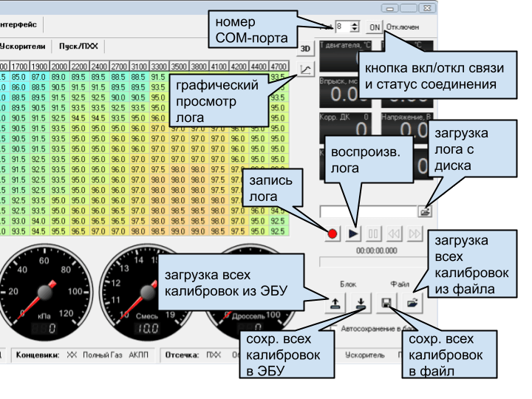532x399 pixels.
Task: Switch to the Ускорители tab
Action: tap(24, 46)
